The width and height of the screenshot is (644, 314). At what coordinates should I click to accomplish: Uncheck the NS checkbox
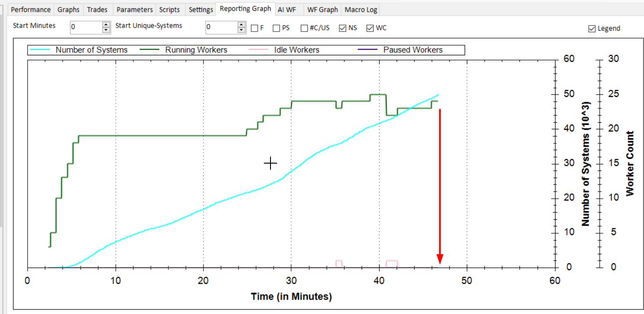(x=343, y=28)
